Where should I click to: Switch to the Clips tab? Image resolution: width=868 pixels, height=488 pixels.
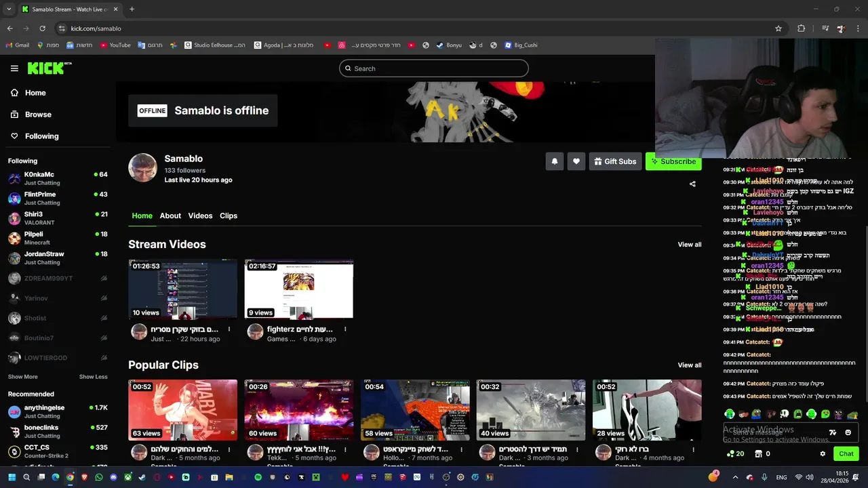coord(229,216)
